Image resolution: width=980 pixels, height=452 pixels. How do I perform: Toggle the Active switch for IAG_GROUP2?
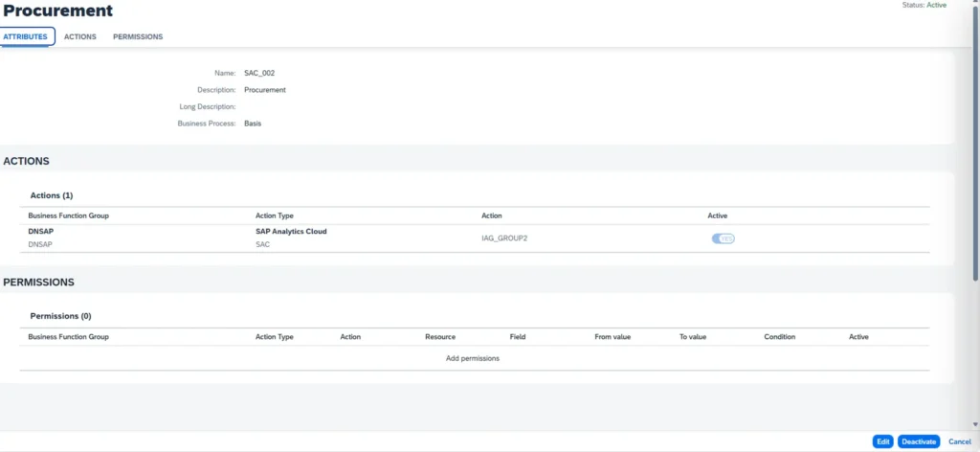point(723,238)
